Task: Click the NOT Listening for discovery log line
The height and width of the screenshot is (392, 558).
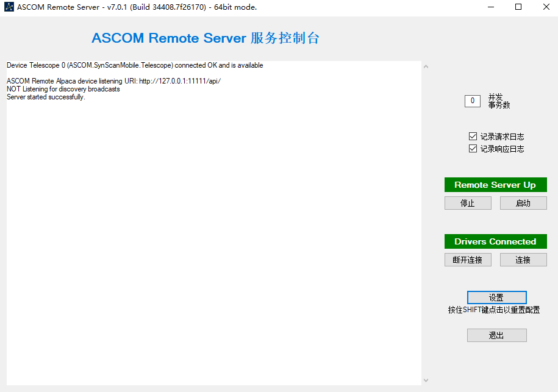Action: pos(63,89)
